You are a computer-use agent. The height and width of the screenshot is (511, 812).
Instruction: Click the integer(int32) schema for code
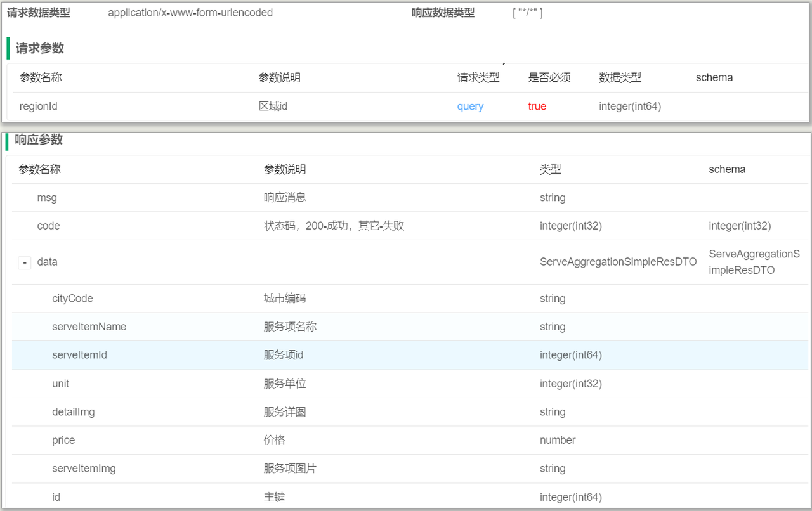point(740,226)
